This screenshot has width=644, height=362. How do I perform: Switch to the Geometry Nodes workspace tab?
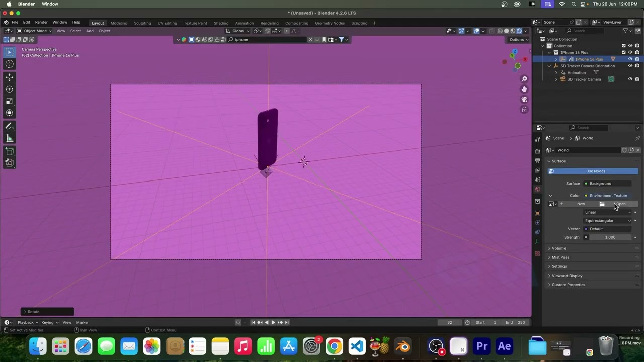(x=330, y=23)
